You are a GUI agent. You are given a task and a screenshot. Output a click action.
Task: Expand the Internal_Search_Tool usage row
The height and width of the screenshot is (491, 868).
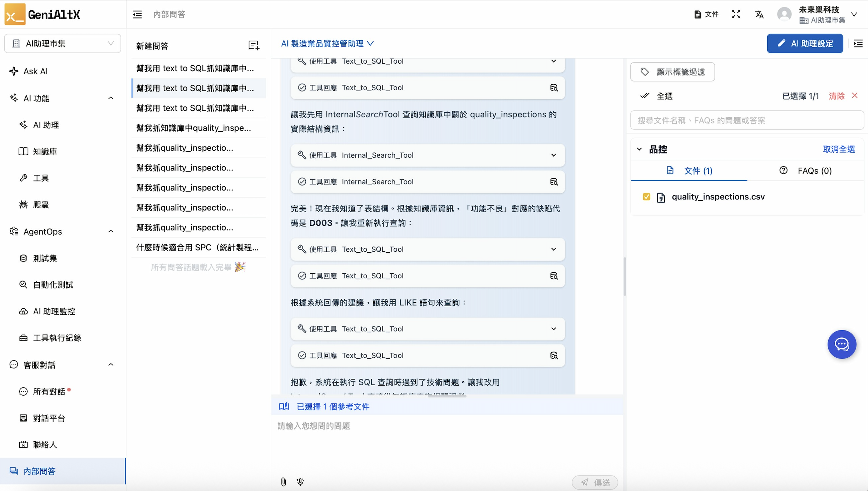(x=553, y=155)
